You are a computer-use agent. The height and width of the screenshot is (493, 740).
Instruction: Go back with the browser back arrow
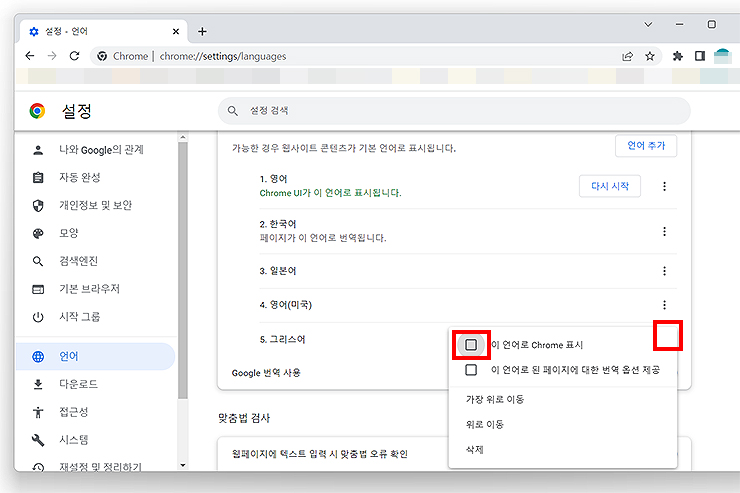pyautogui.click(x=30, y=56)
